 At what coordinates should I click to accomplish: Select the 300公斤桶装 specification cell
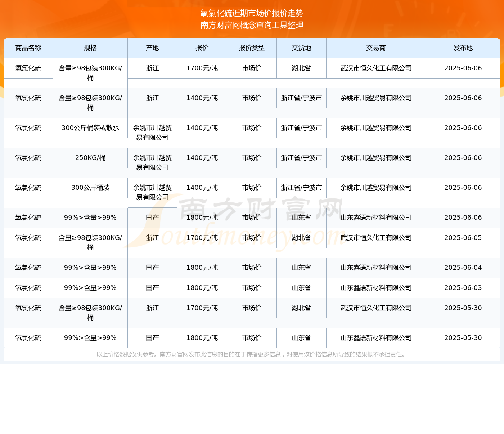(x=90, y=188)
